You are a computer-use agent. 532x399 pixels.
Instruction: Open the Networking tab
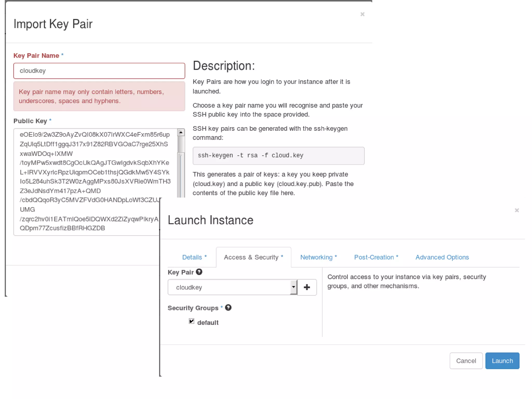[x=318, y=257]
